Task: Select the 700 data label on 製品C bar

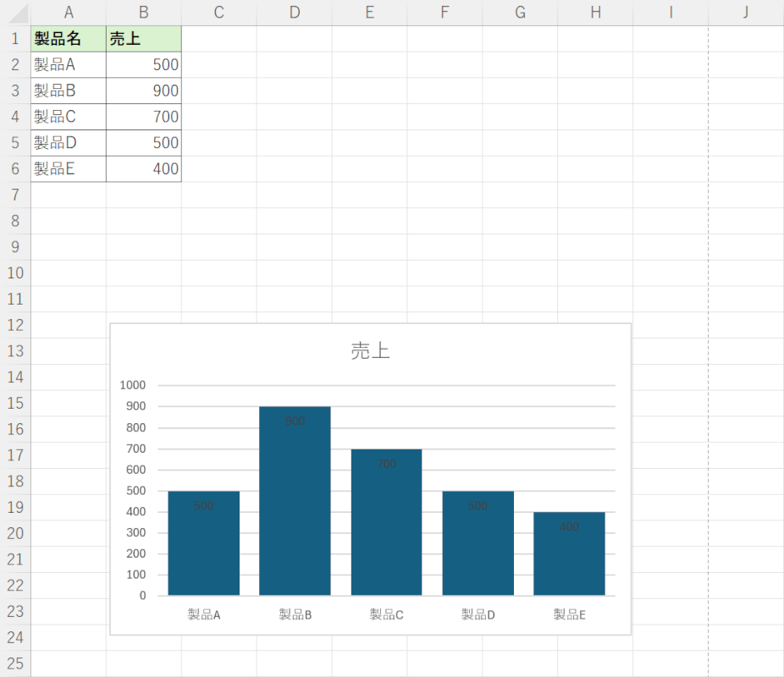Action: point(386,464)
